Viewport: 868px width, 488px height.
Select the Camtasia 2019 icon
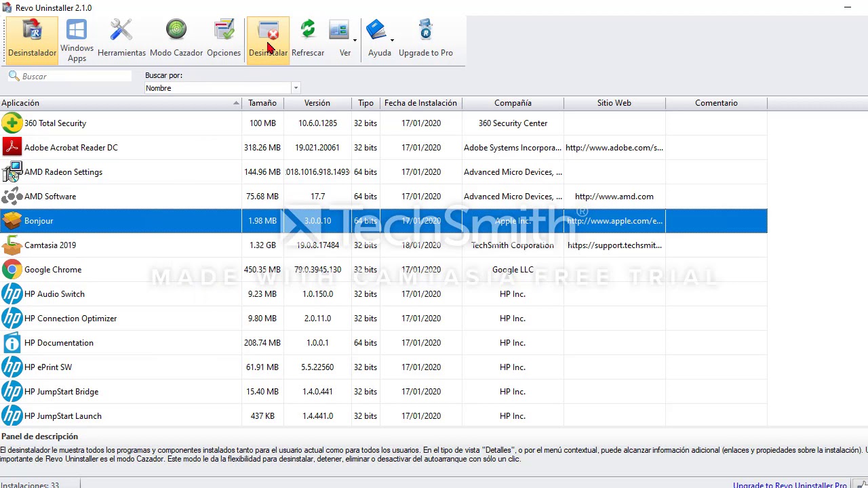[x=12, y=245]
